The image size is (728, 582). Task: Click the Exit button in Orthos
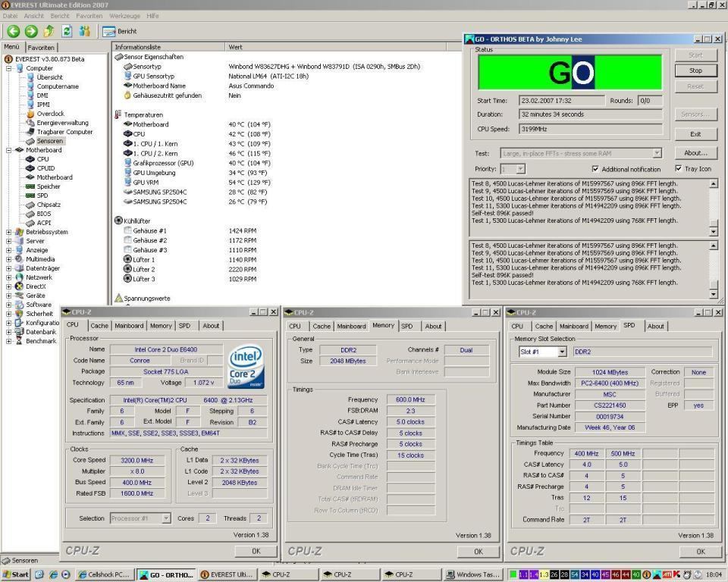coord(695,134)
